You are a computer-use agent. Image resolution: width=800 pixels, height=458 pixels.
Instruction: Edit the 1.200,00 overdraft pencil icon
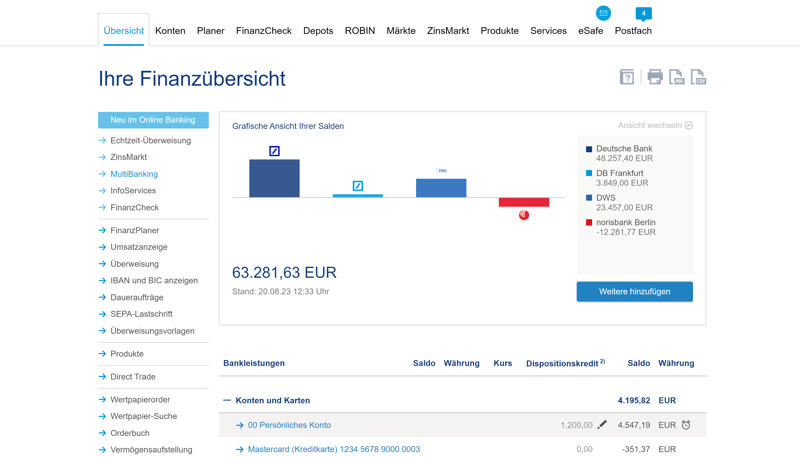[602, 424]
